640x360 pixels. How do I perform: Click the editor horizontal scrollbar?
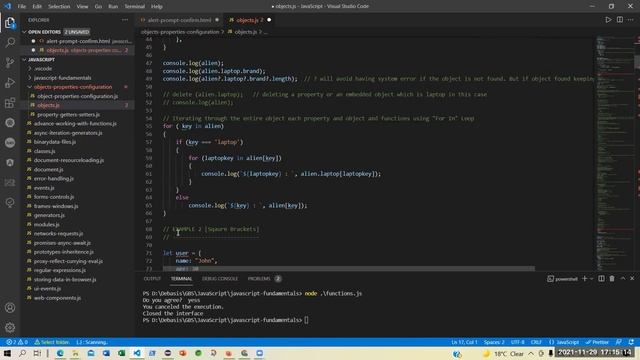[x=349, y=269]
